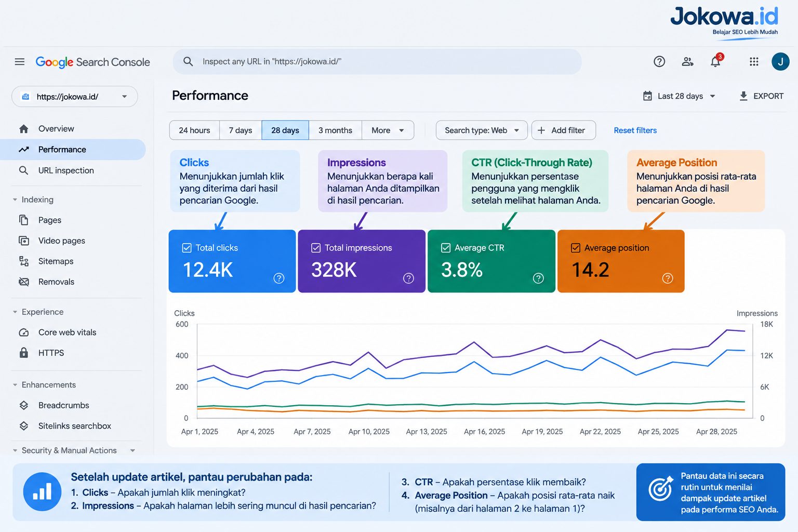Click the Reset filters link
Viewport: 798px width, 532px height.
click(x=635, y=130)
